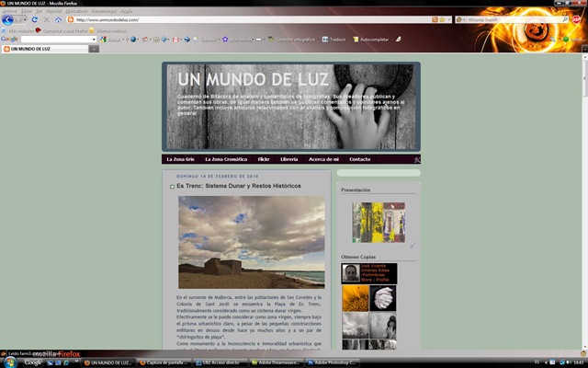Viewport: 588px width, 368px height.
Task: Click the José Vicente Jiménez Ribas profile badge
Action: coord(369,273)
